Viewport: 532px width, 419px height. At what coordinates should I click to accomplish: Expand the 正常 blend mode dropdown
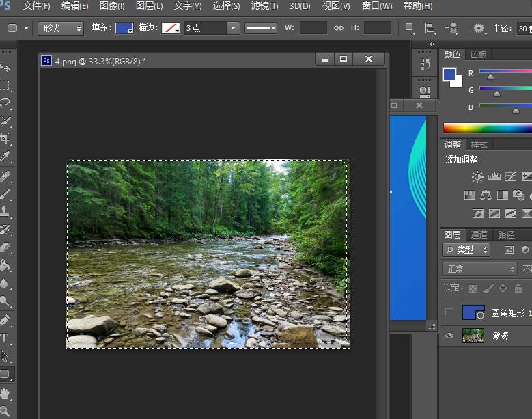(x=480, y=269)
